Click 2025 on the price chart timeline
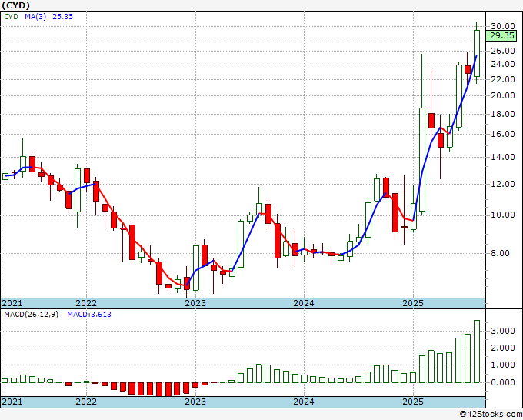Viewport: 523px width, 420px height. (x=413, y=303)
